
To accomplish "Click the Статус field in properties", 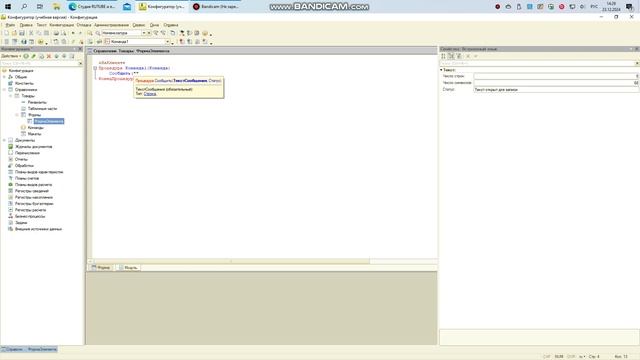I will [x=556, y=89].
